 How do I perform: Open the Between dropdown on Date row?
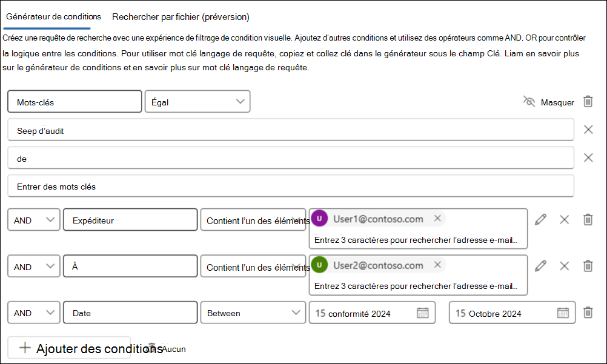254,313
